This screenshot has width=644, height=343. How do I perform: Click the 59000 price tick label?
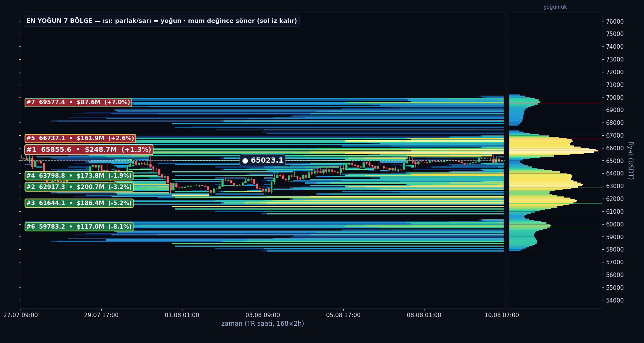coord(615,237)
